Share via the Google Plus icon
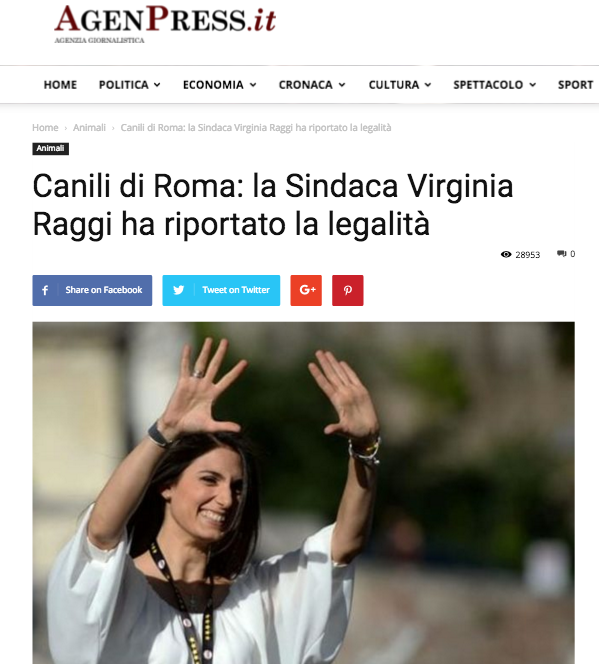 (x=306, y=290)
